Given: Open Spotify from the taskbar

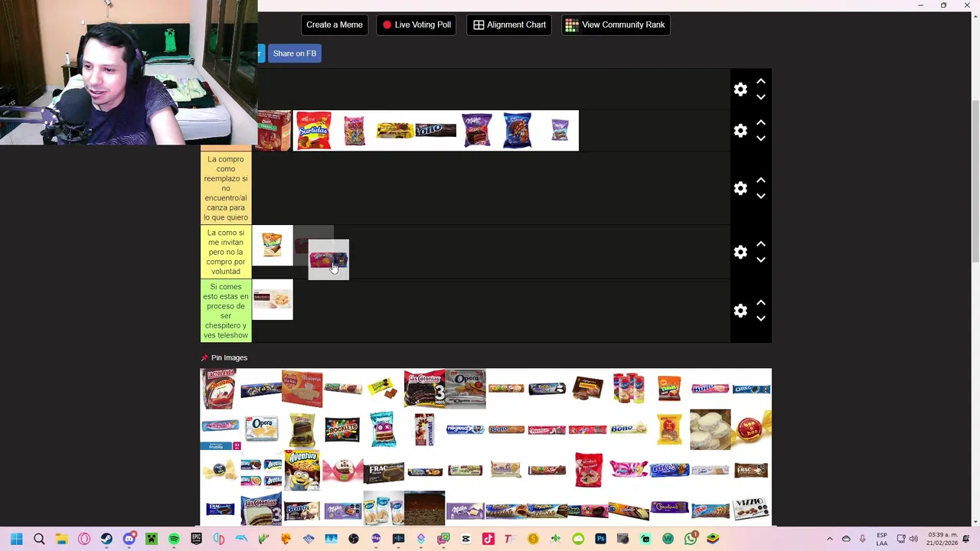Looking at the screenshot, I should coord(174,540).
